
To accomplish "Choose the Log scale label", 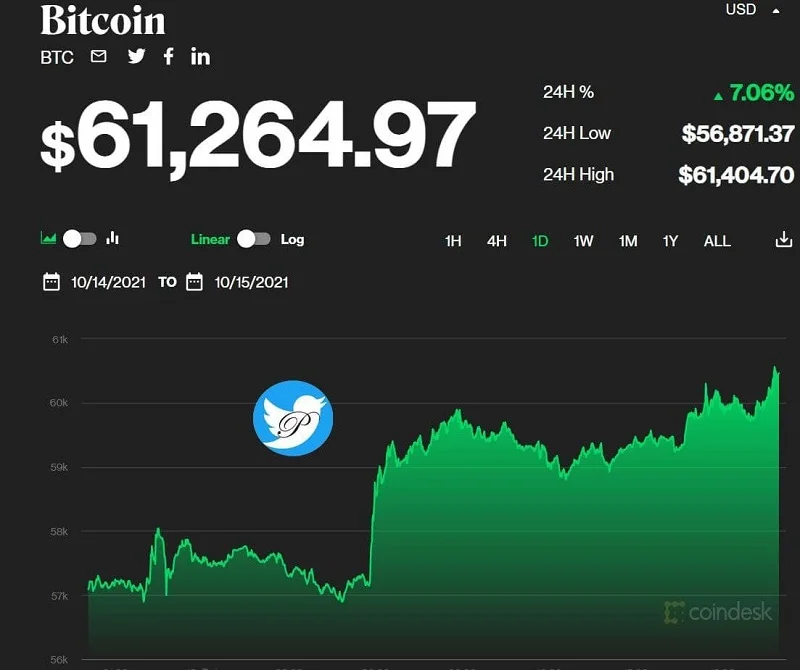I will 292,239.
